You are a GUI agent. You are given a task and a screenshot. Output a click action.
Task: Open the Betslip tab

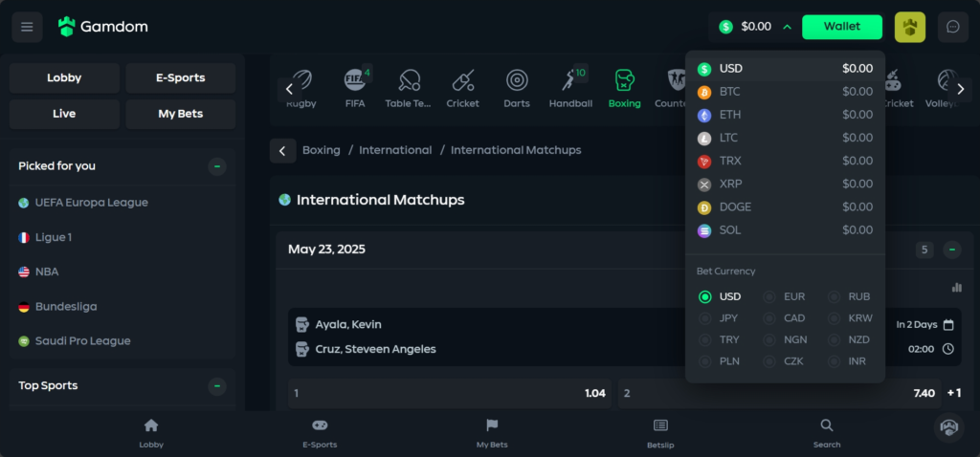pyautogui.click(x=660, y=434)
